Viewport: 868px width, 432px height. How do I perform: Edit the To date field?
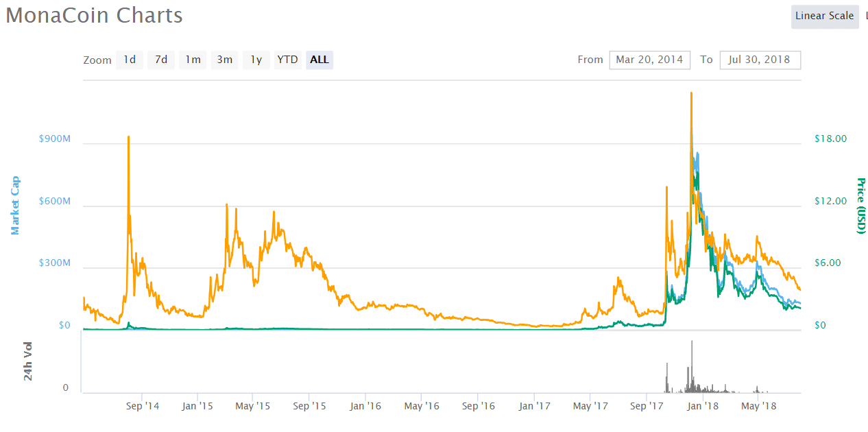pos(759,60)
